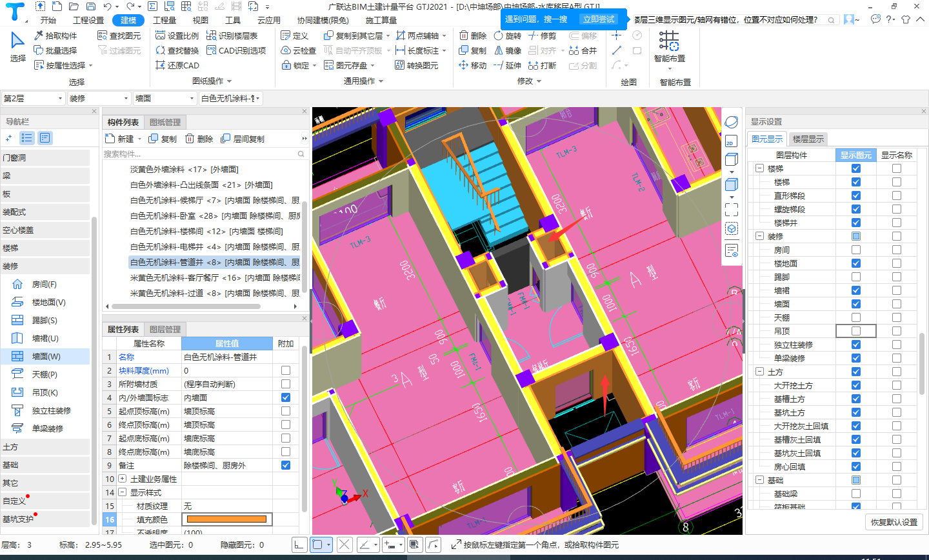The width and height of the screenshot is (929, 560).
Task: Click the 合并 merge tool
Action: pos(583,50)
